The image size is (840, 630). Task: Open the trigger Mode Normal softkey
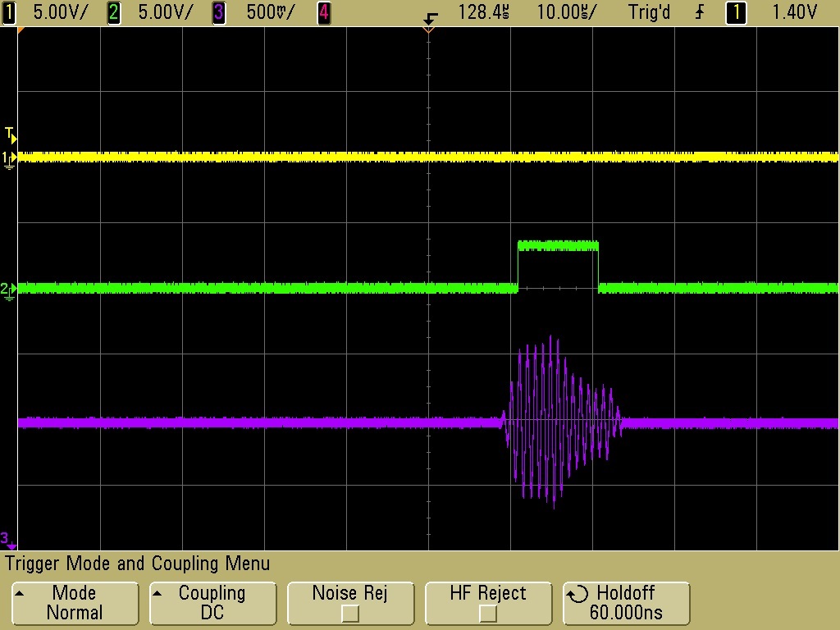tap(75, 603)
